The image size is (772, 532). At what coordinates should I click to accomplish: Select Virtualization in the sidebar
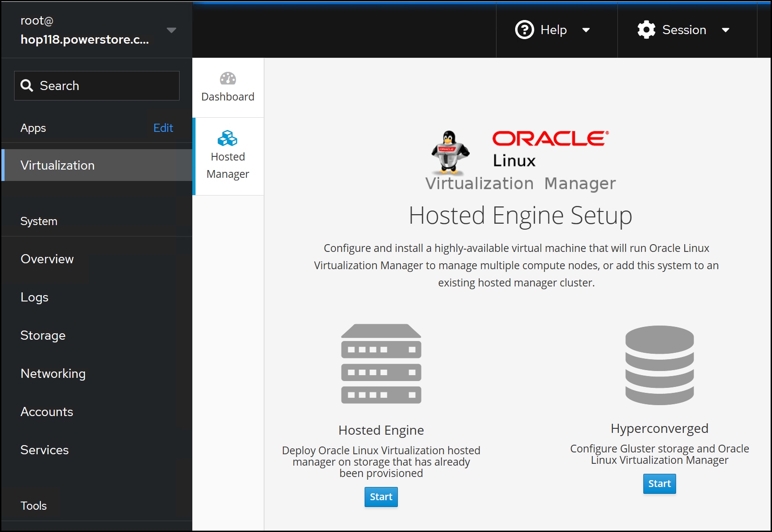coord(97,165)
